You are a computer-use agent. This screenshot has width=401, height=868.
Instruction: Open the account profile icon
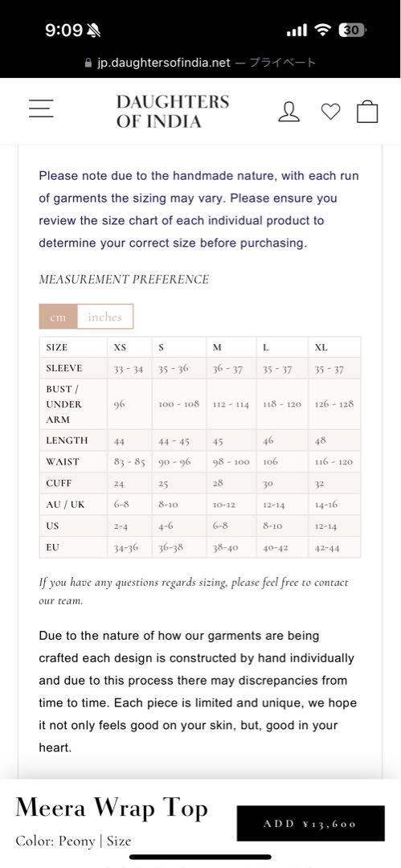click(288, 111)
